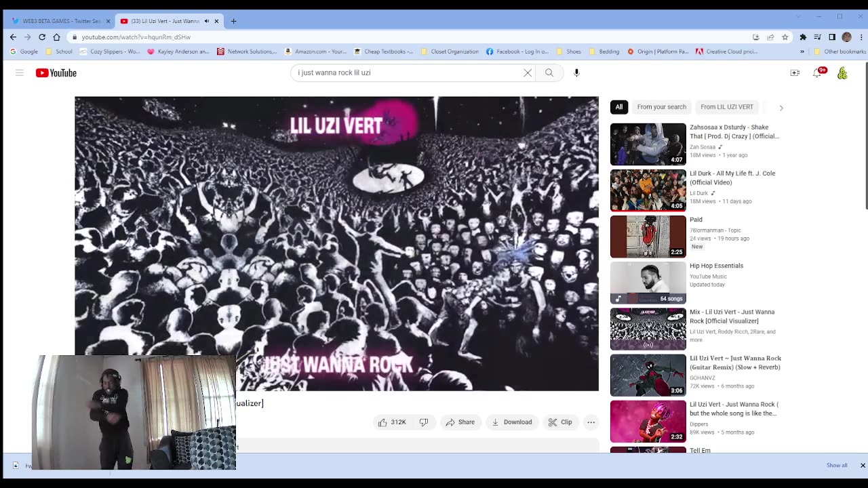This screenshot has width=868, height=488.
Task: Go forward in browser history
Action: coord(27,37)
